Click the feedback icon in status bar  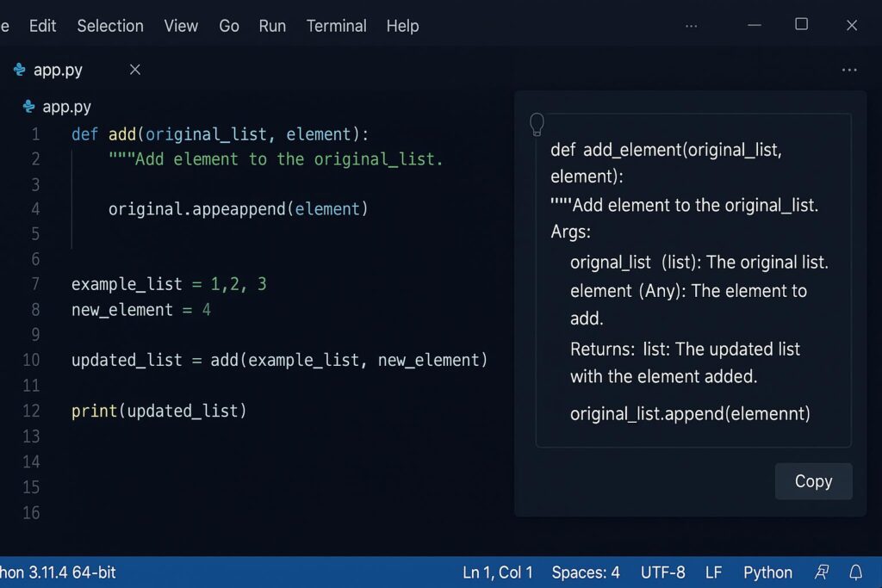click(822, 573)
